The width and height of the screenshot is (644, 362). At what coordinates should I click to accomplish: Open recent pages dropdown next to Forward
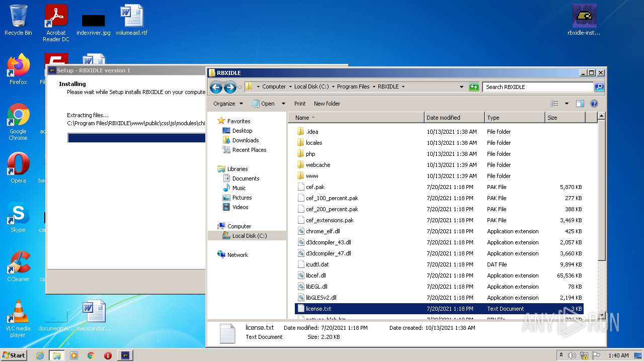pyautogui.click(x=239, y=87)
